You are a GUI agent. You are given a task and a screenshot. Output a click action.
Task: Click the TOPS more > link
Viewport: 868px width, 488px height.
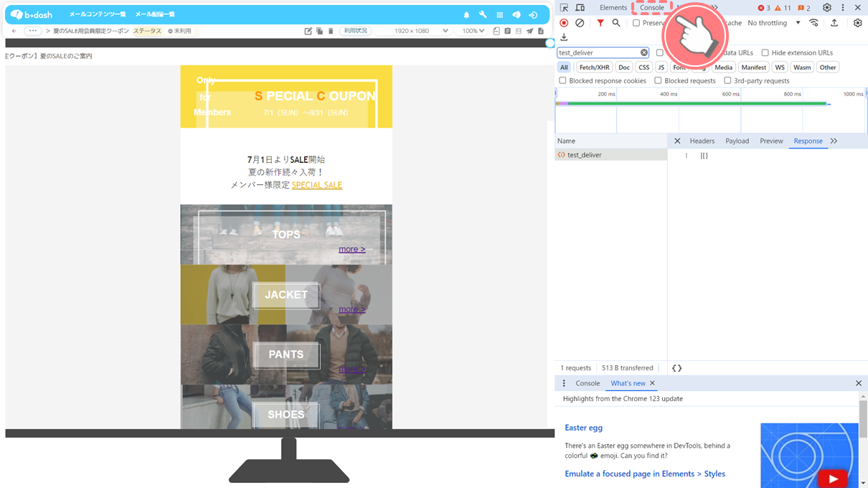(x=352, y=249)
